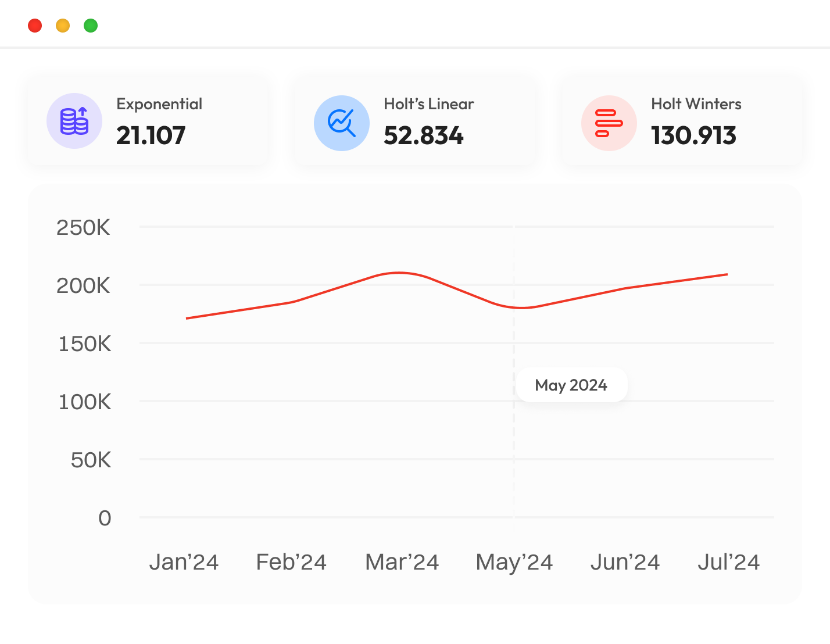Viewport: 830px width, 644px height.
Task: Choose the Mar'24 axis label
Action: tap(402, 562)
